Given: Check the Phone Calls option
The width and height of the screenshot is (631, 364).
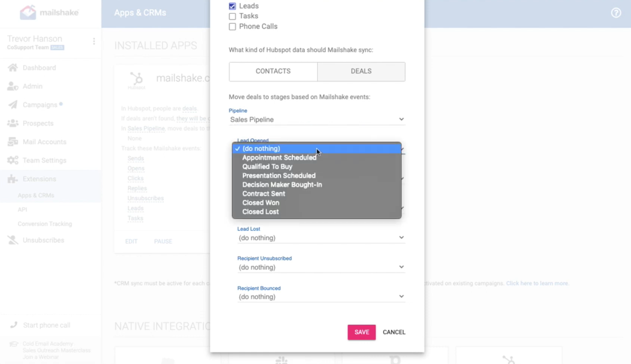Looking at the screenshot, I should (232, 27).
